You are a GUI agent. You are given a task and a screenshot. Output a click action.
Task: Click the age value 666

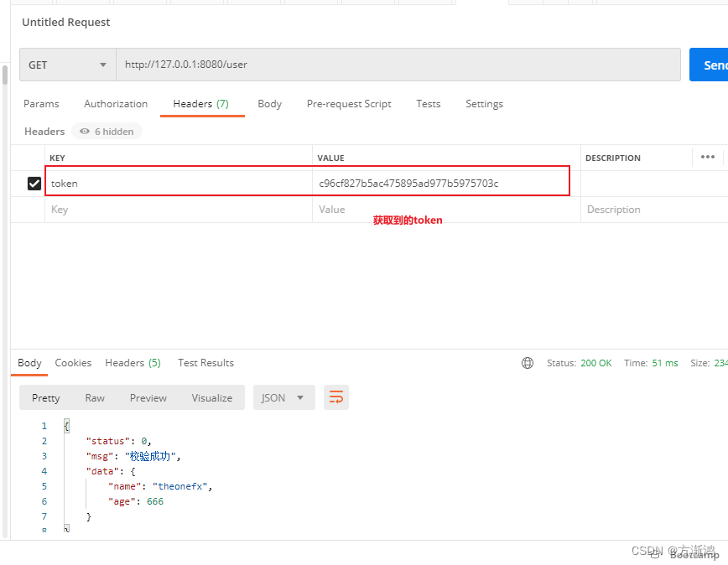[x=155, y=501]
